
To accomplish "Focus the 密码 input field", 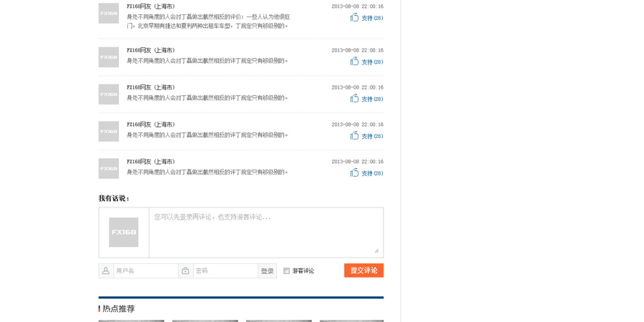I will [225, 271].
